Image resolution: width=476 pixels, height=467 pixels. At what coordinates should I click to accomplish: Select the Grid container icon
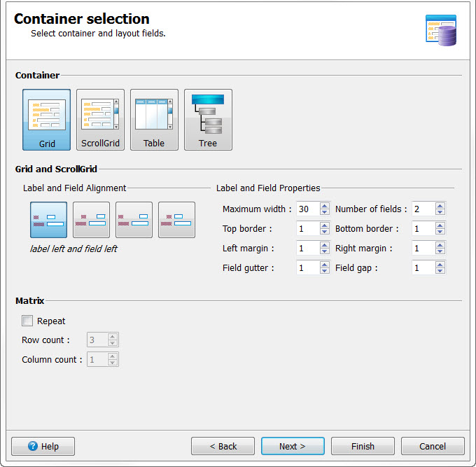point(46,120)
